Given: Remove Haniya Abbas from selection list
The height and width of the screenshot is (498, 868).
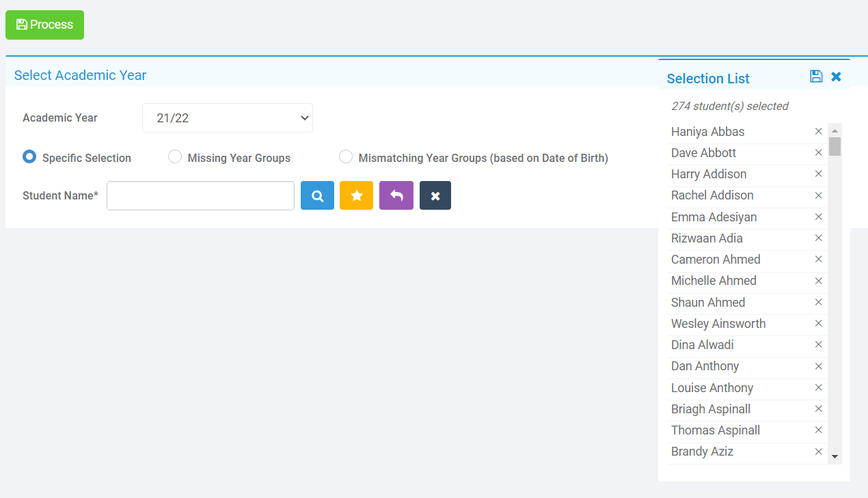Looking at the screenshot, I should click(x=818, y=132).
